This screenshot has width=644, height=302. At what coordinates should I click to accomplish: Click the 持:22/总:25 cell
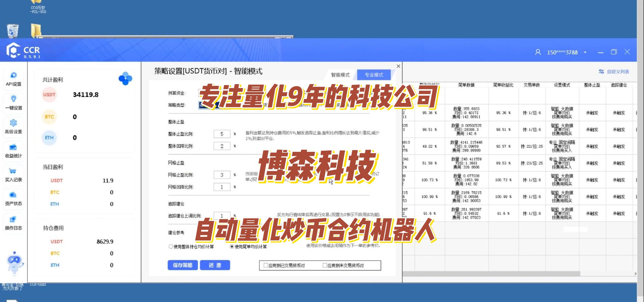point(532,146)
